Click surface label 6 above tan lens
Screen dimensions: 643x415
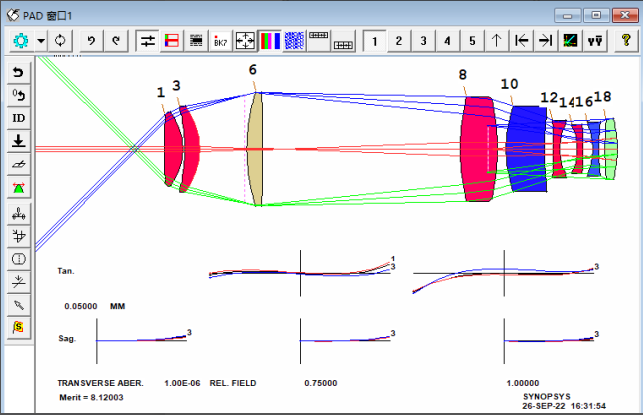coord(253,70)
